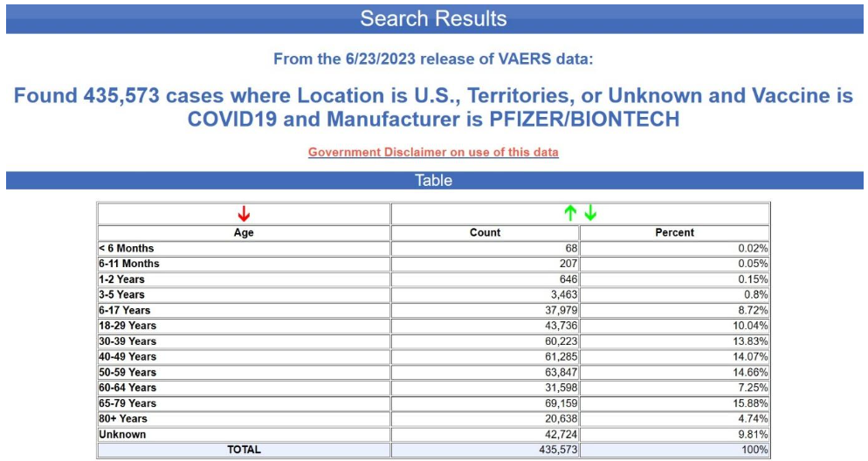Select the '< 6 Months' age row label
This screenshot has height=461, width=868.
127,248
